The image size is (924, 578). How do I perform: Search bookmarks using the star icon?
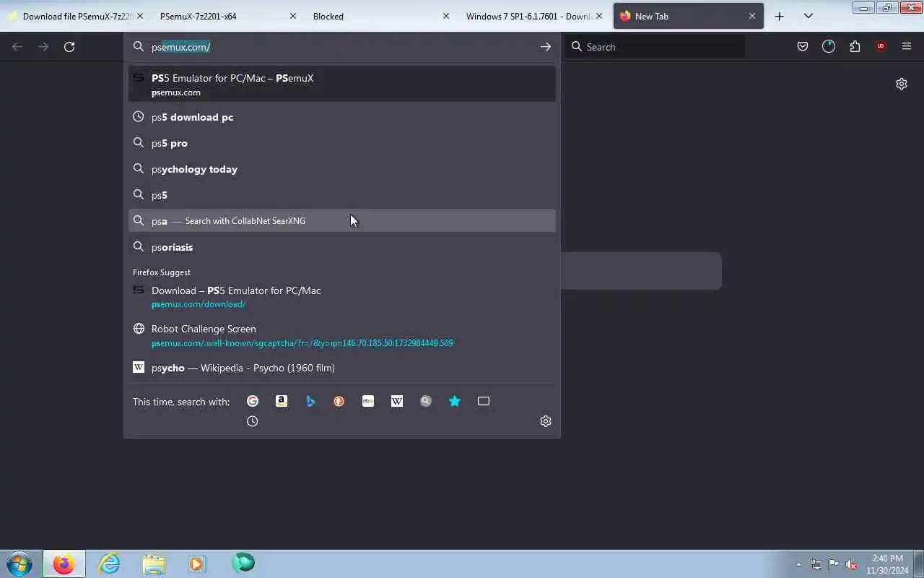455,401
